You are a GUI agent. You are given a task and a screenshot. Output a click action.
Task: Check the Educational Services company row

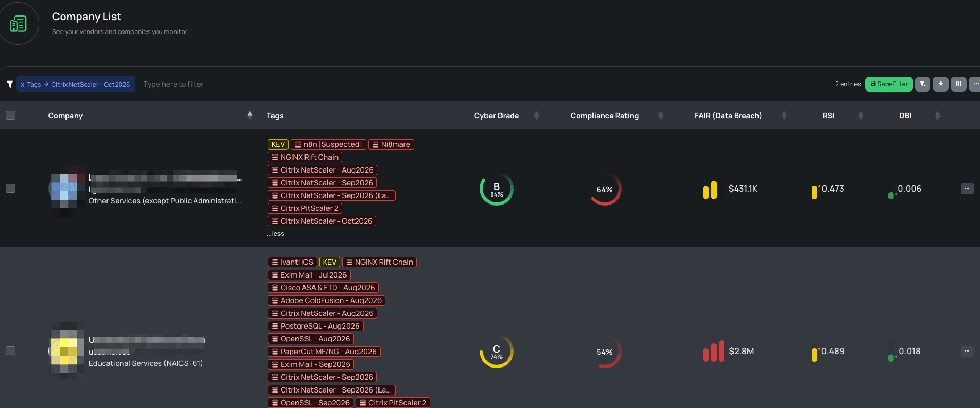pos(11,350)
